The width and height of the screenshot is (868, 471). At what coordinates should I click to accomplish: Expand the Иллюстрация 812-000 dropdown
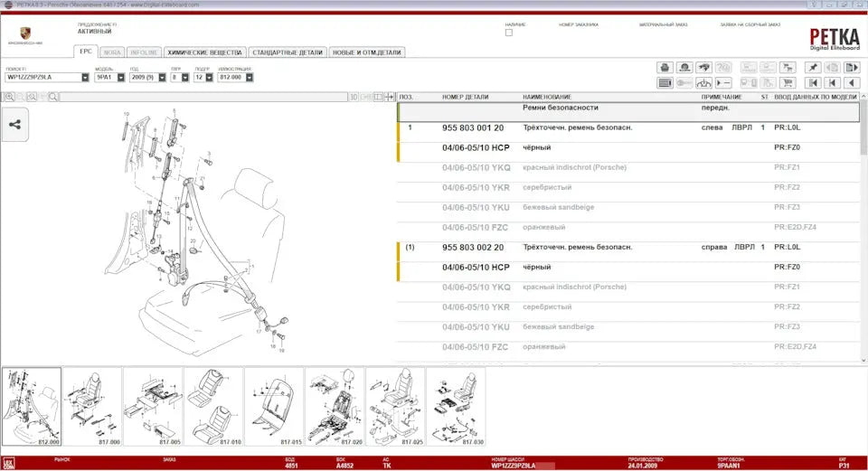pyautogui.click(x=248, y=78)
